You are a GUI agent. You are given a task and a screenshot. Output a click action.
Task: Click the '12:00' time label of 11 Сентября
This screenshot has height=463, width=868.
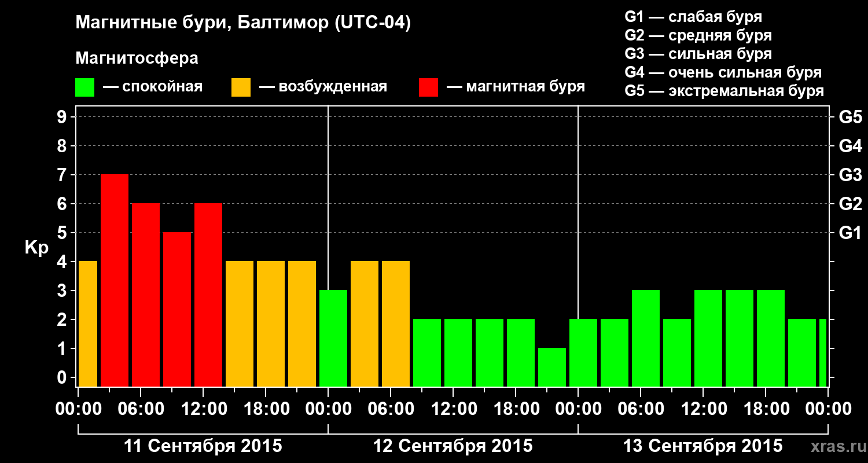pyautogui.click(x=203, y=409)
